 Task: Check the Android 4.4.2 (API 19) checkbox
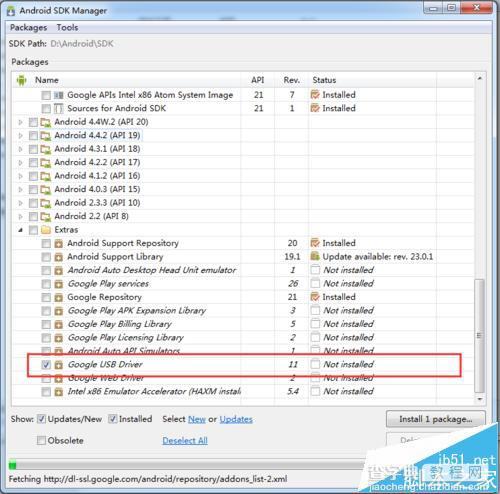coord(33,136)
